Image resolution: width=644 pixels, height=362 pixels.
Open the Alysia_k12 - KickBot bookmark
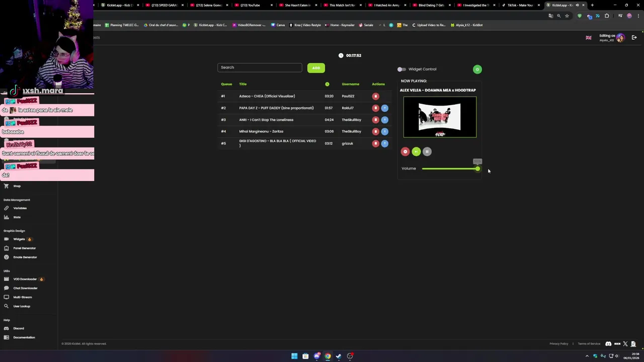(x=466, y=25)
